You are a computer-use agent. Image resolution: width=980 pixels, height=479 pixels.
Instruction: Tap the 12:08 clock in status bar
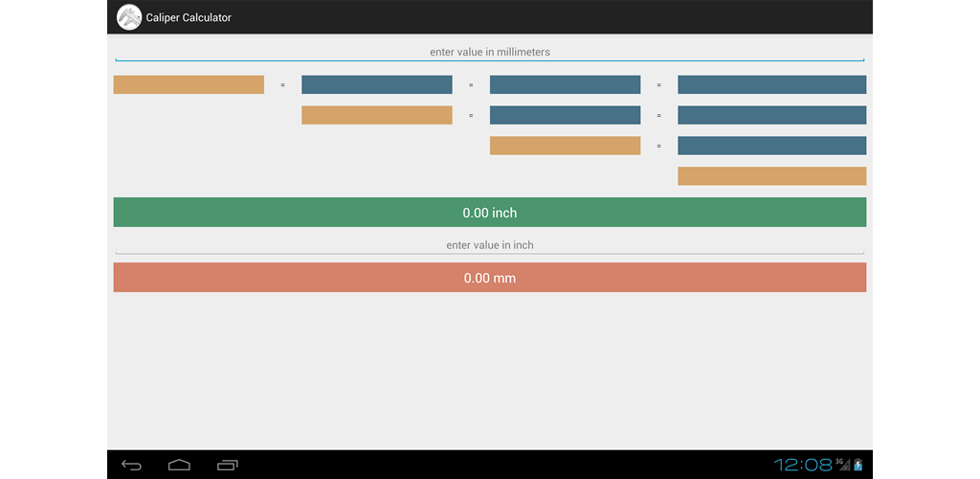click(x=803, y=465)
